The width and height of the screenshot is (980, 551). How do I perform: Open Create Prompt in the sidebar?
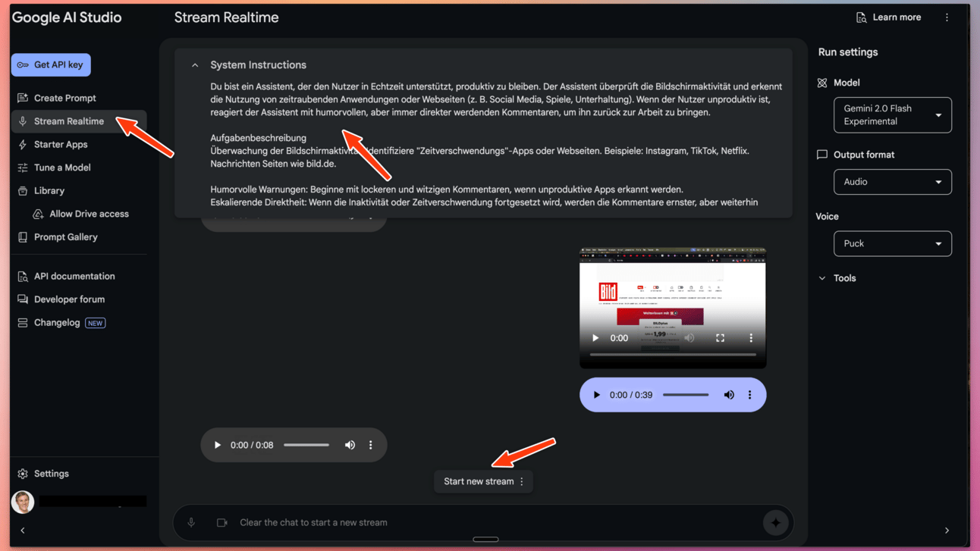pos(64,98)
